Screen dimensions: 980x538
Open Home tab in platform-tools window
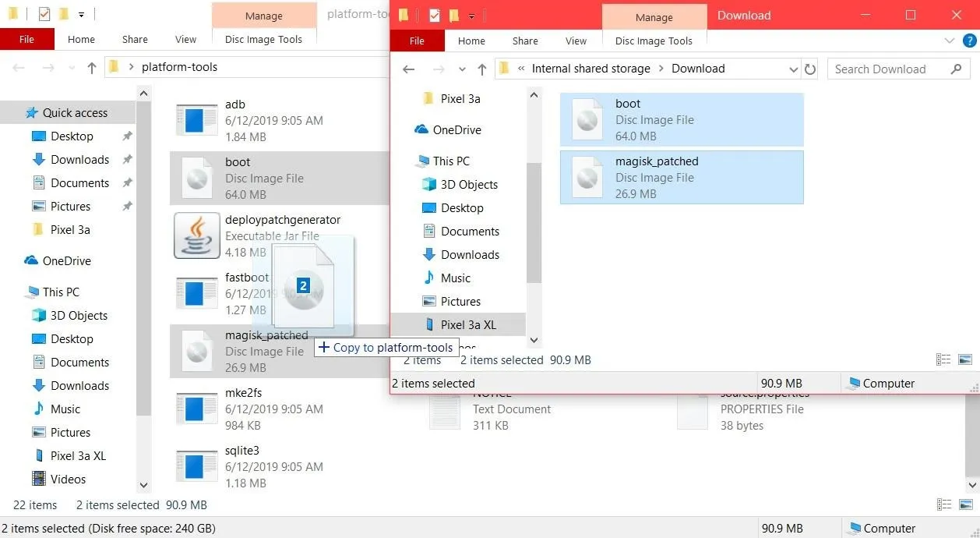pyautogui.click(x=81, y=39)
